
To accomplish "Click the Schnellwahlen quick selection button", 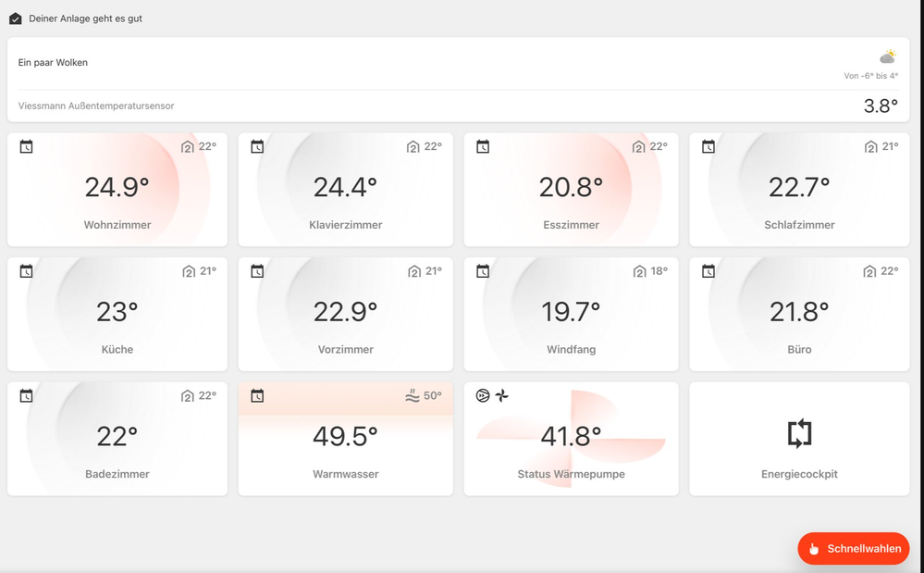I will pyautogui.click(x=854, y=549).
